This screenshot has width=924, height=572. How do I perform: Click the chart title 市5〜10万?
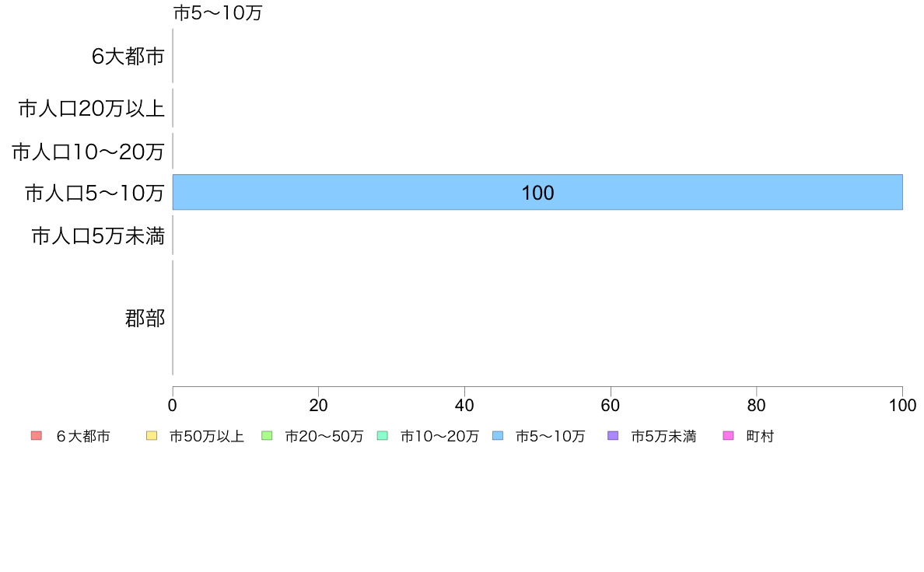coord(218,13)
